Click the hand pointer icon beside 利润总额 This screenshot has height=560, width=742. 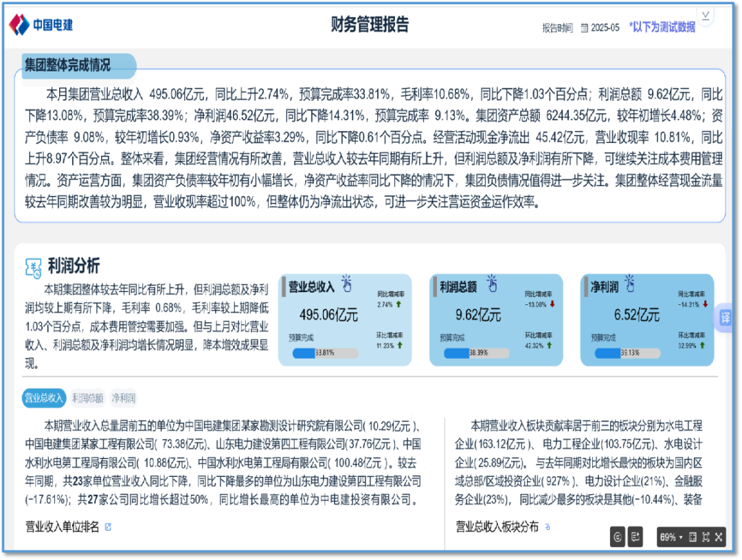(x=492, y=283)
